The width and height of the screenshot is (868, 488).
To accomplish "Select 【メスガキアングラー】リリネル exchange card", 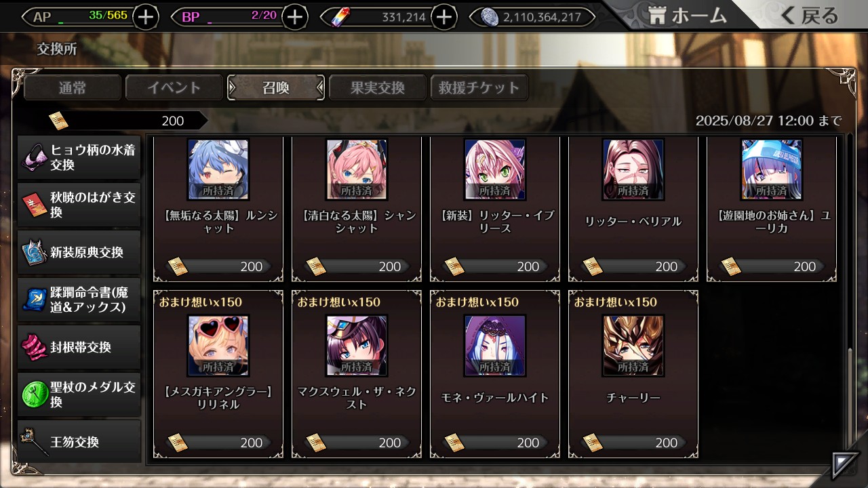I will click(x=218, y=374).
